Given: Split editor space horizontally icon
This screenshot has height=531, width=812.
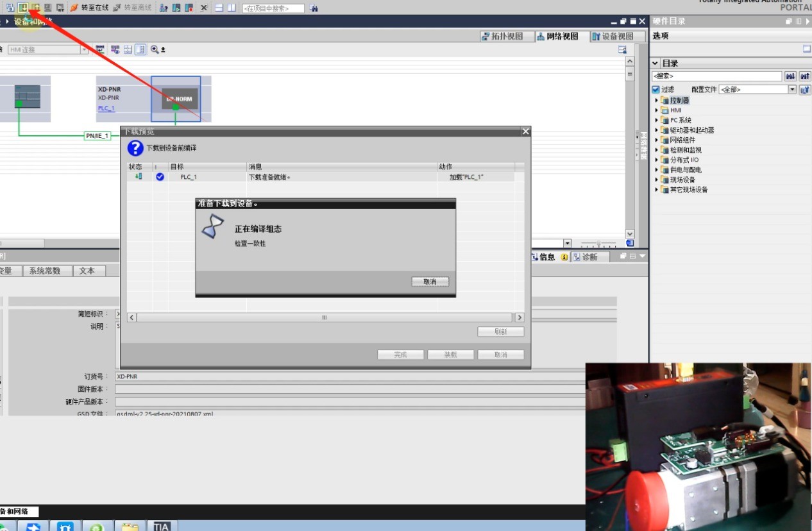Looking at the screenshot, I should (219, 8).
